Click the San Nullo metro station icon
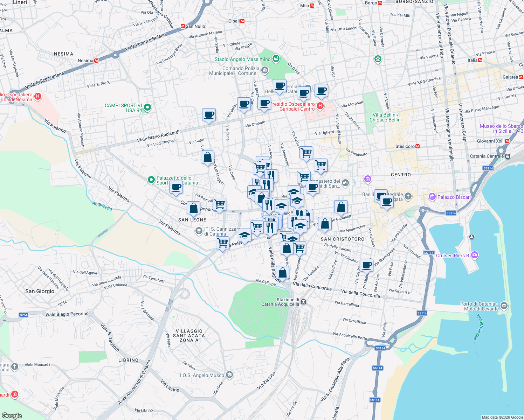 tap(183, 26)
